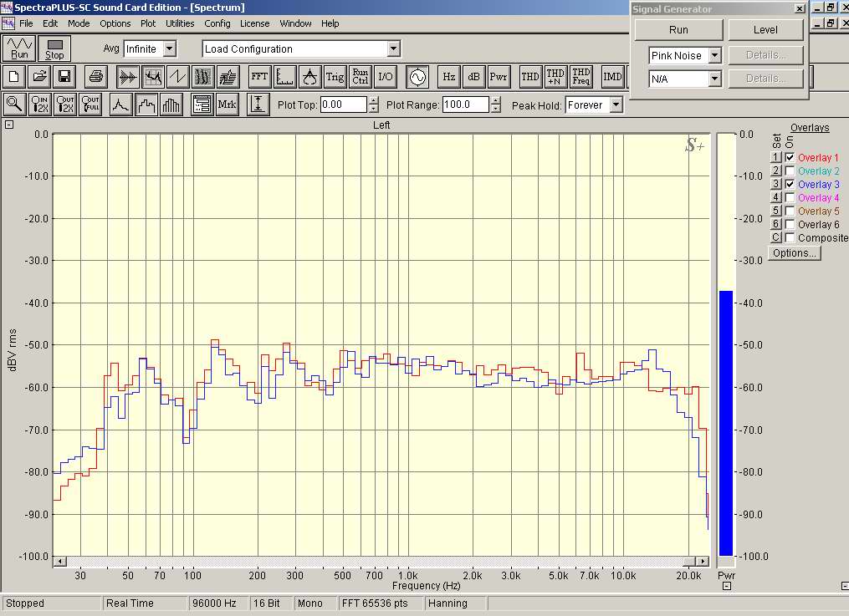Click the zoom Out Full icon
Image resolution: width=849 pixels, height=616 pixels.
(91, 104)
